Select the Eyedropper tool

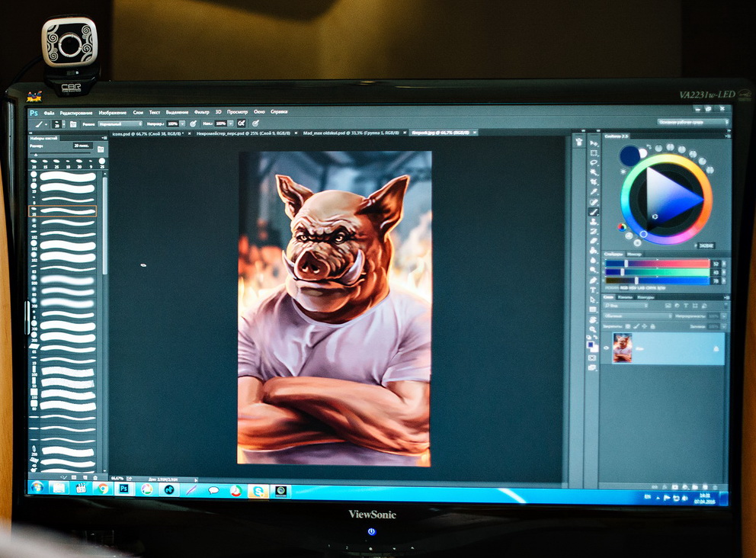[x=594, y=192]
